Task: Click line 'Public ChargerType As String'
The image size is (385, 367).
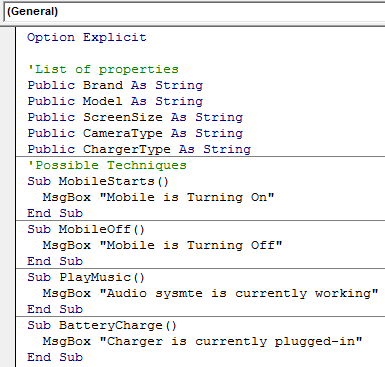Action: 139,149
